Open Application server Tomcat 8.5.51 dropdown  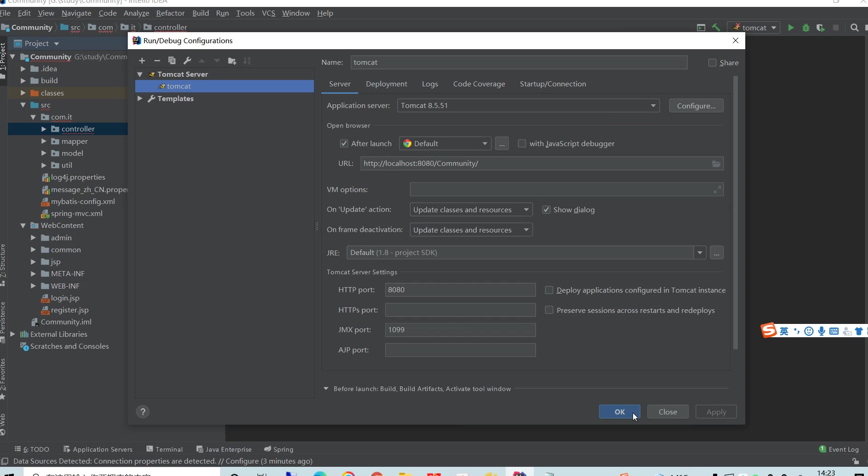coord(528,106)
